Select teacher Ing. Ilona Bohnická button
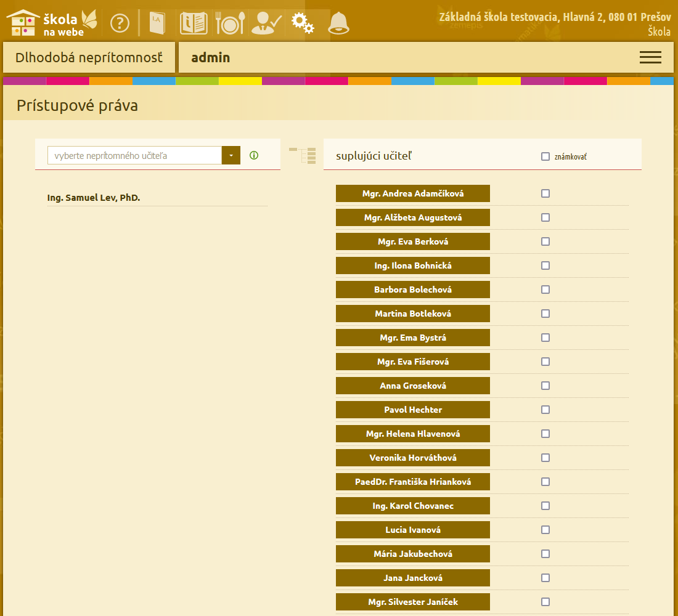 click(413, 265)
